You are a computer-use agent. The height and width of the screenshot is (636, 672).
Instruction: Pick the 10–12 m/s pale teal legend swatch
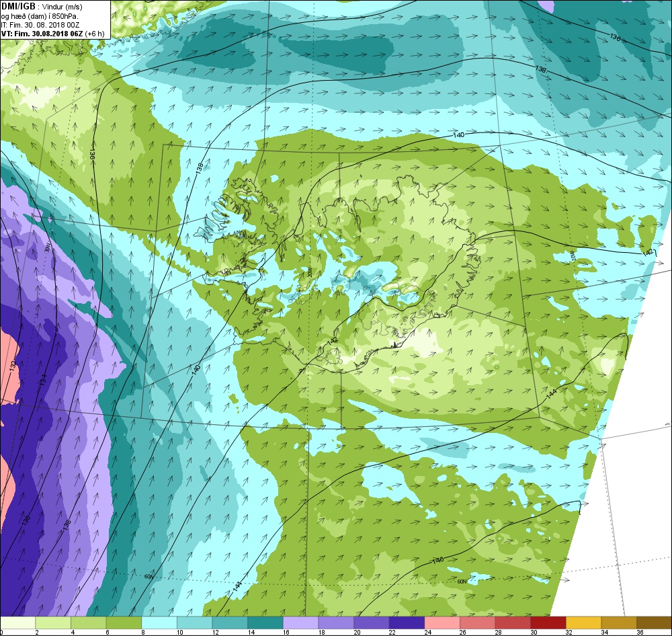pos(195,623)
